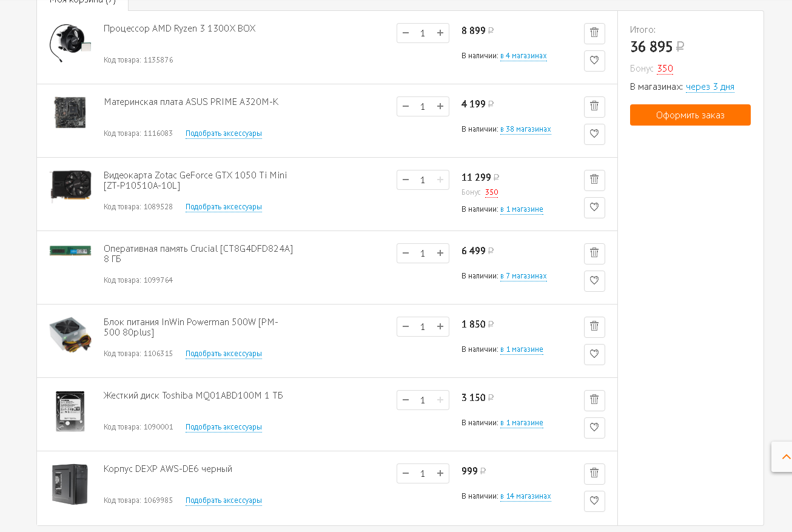Image resolution: width=792 pixels, height=532 pixels.
Task: Delete Zotac GeForce GTX 1050 Ti from cart
Action: pos(594,180)
